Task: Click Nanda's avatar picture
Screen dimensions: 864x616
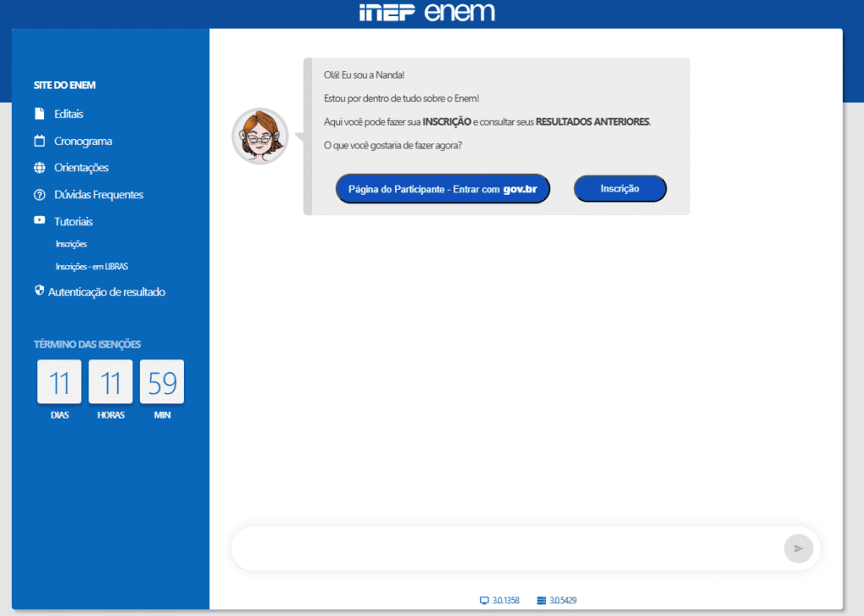Action: tap(260, 136)
